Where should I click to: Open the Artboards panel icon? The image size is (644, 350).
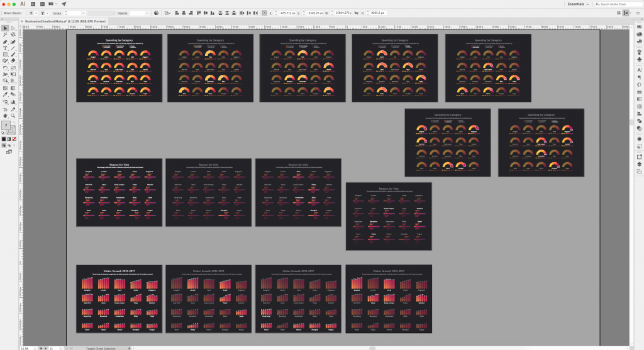640,172
